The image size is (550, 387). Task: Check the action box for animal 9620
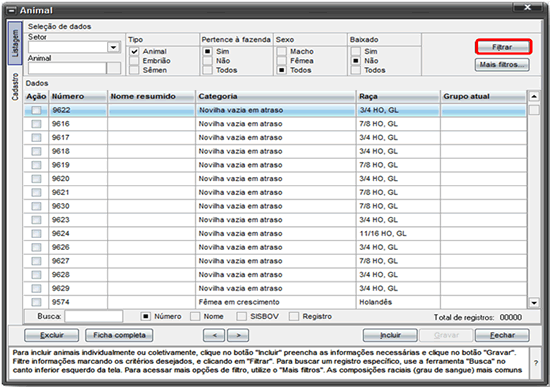[x=36, y=179]
